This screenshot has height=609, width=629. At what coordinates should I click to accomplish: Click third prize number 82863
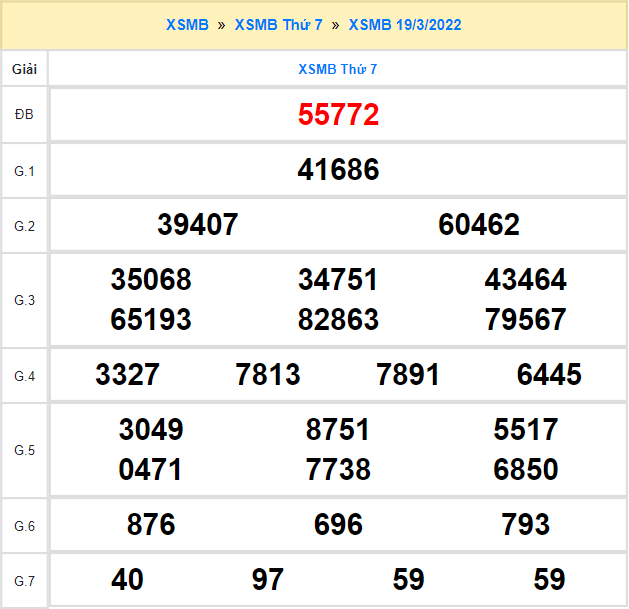[x=338, y=320]
